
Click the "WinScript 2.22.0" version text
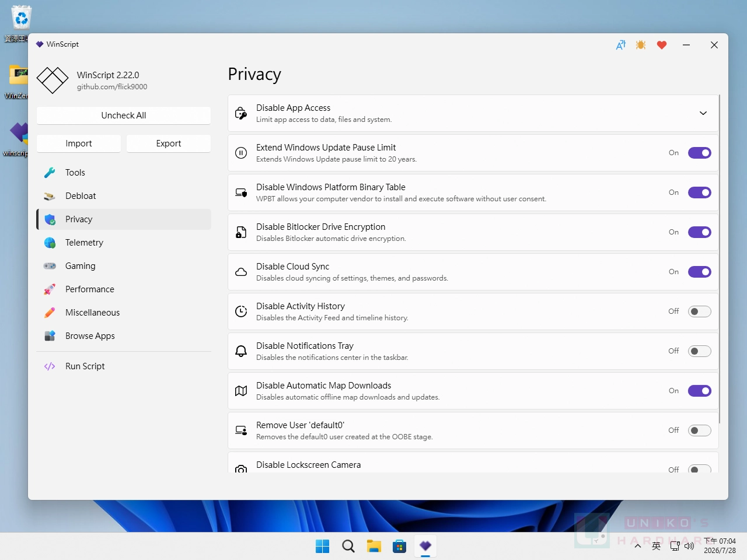pyautogui.click(x=108, y=75)
